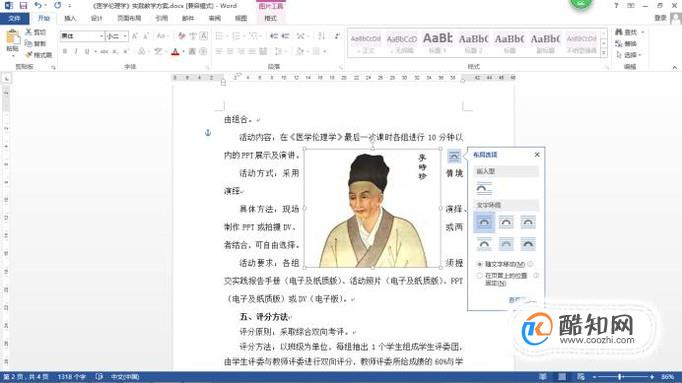
Task: Apply distributed alignment to paragraph
Action: [263, 52]
